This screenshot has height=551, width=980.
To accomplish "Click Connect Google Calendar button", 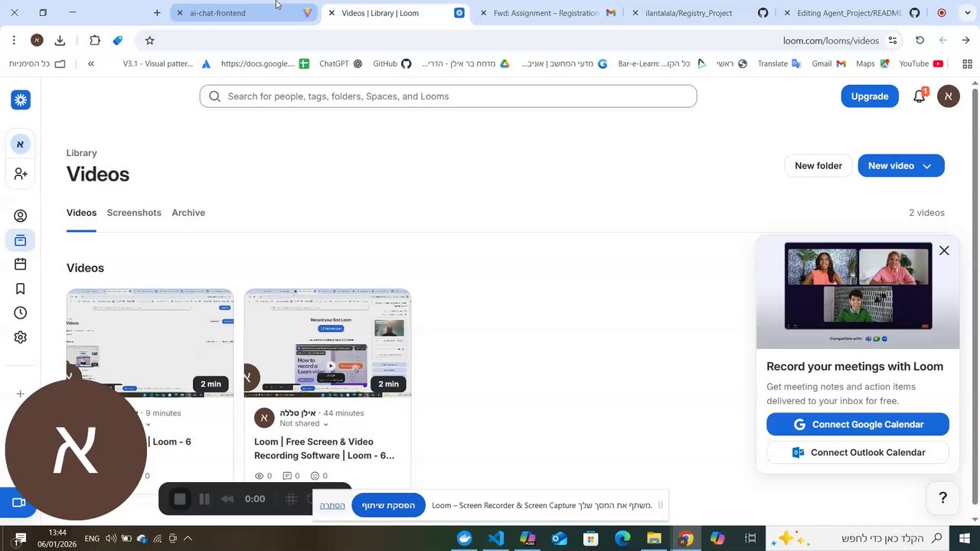I will click(857, 424).
